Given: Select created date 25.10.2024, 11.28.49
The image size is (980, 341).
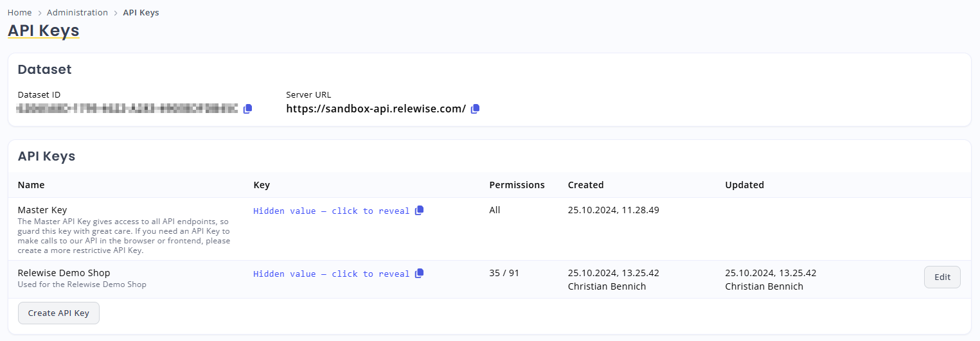Looking at the screenshot, I should pos(614,210).
